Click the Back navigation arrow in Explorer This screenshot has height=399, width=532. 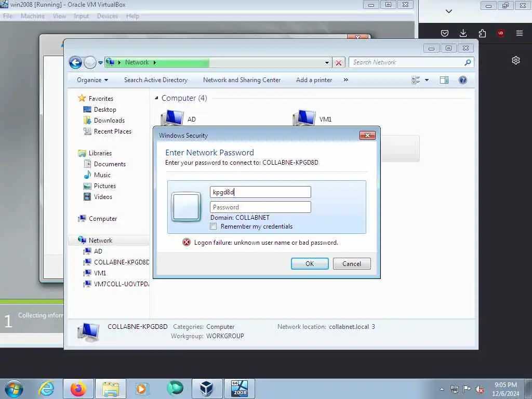tap(75, 62)
